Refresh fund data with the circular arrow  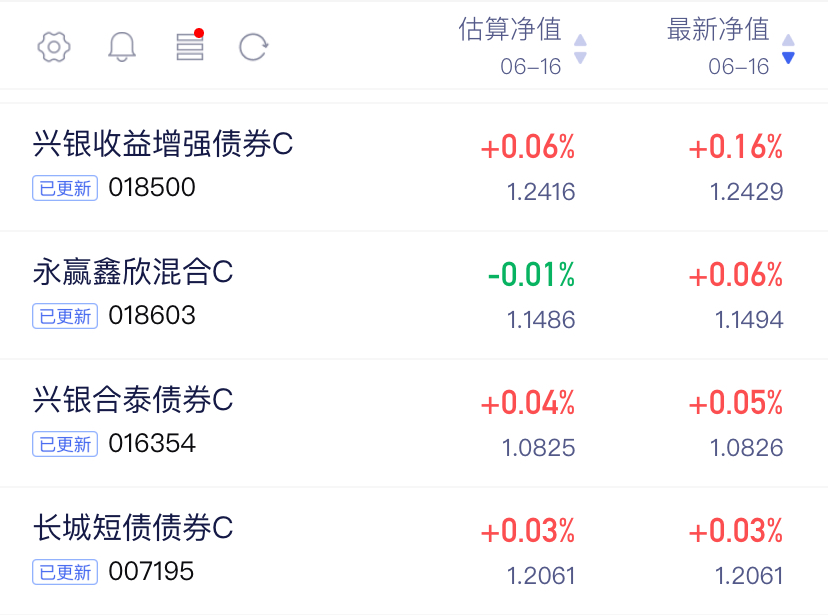(x=253, y=47)
